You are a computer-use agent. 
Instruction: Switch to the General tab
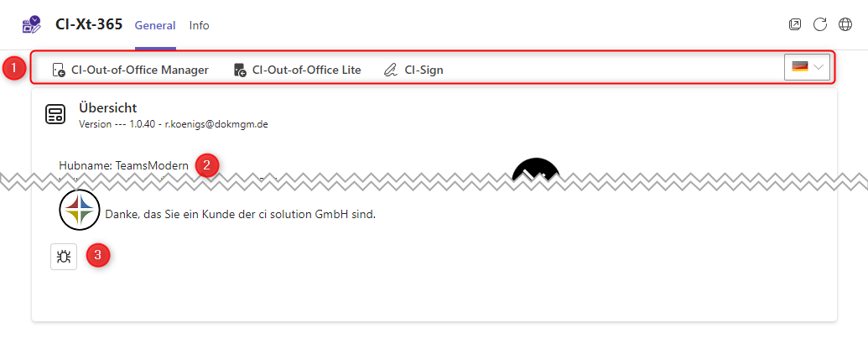tap(155, 25)
